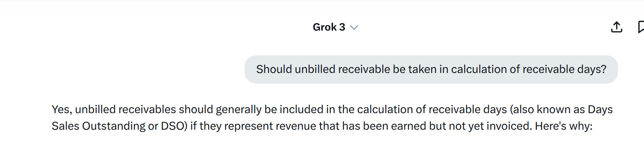644x143 pixels.
Task: Click "unbilled receivables" in Grok's answer
Action: (x=125, y=109)
